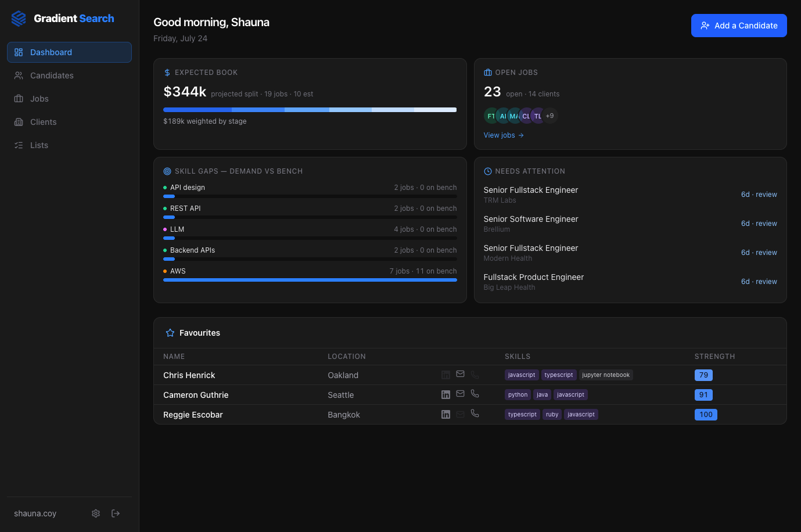Open Lists from the sidebar
801x532 pixels.
click(x=69, y=145)
